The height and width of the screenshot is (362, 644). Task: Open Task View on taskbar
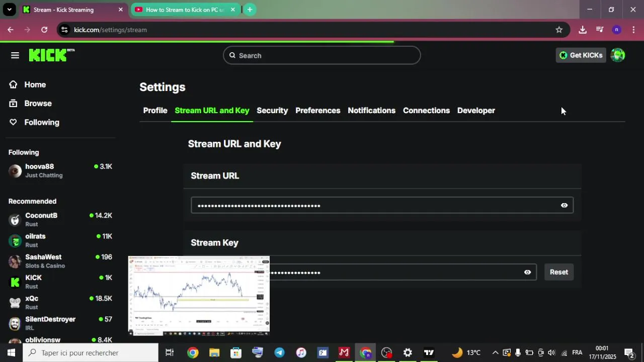point(170,352)
